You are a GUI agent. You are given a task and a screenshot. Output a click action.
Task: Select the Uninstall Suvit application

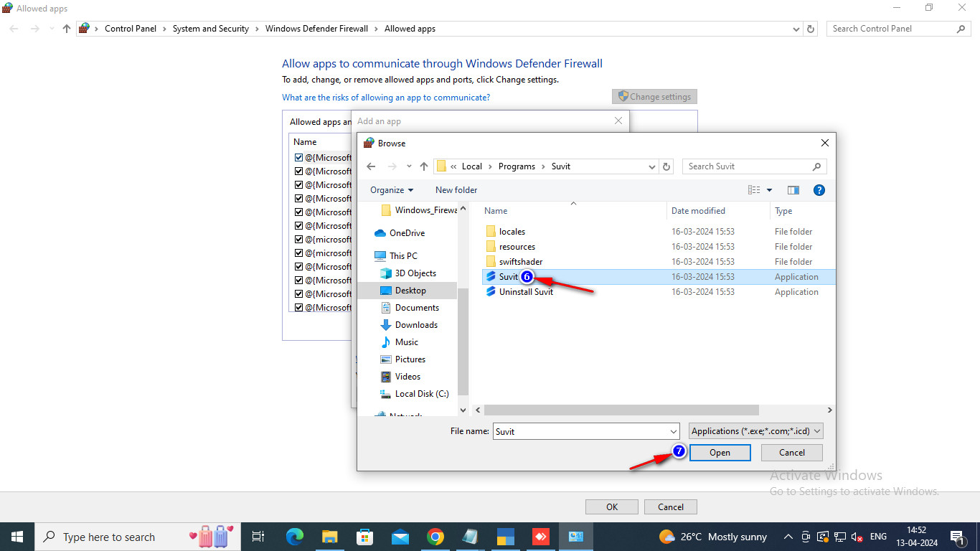tap(526, 292)
